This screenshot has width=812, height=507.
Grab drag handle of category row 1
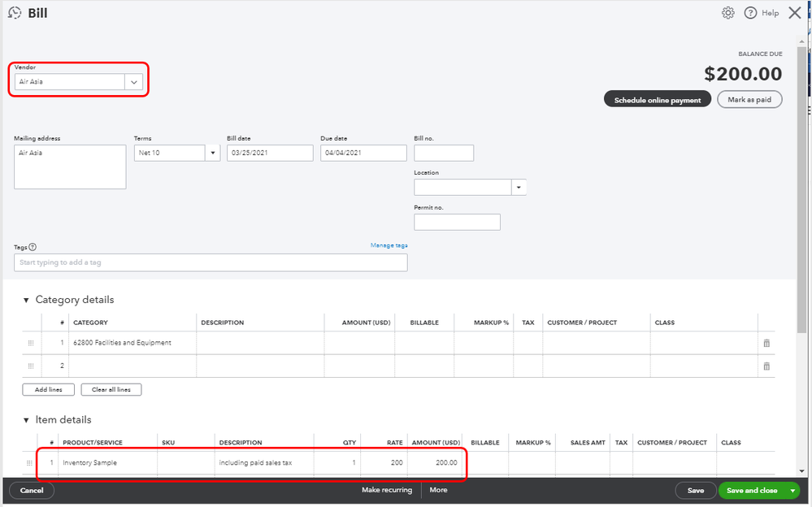click(x=31, y=343)
